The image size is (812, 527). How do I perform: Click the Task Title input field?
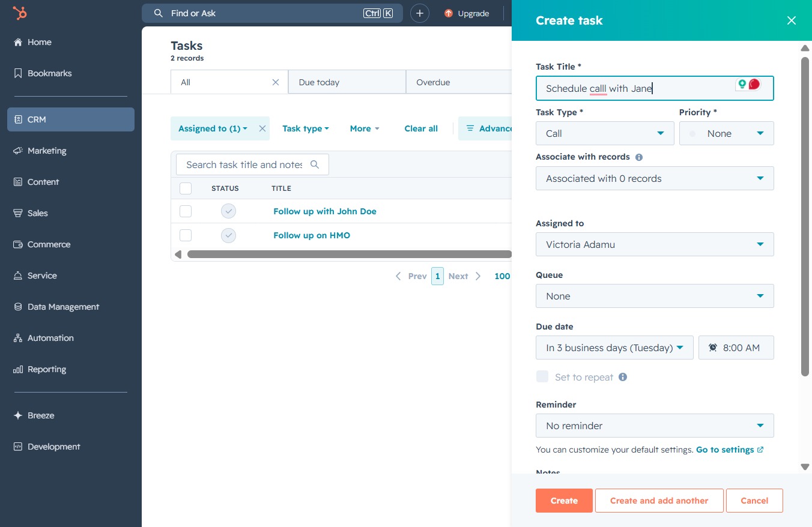[x=655, y=88]
